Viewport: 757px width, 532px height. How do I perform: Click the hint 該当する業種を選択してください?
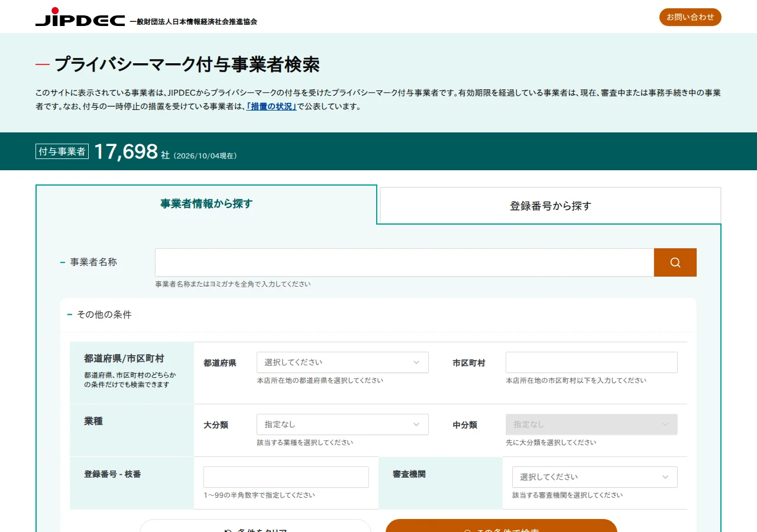pos(305,443)
